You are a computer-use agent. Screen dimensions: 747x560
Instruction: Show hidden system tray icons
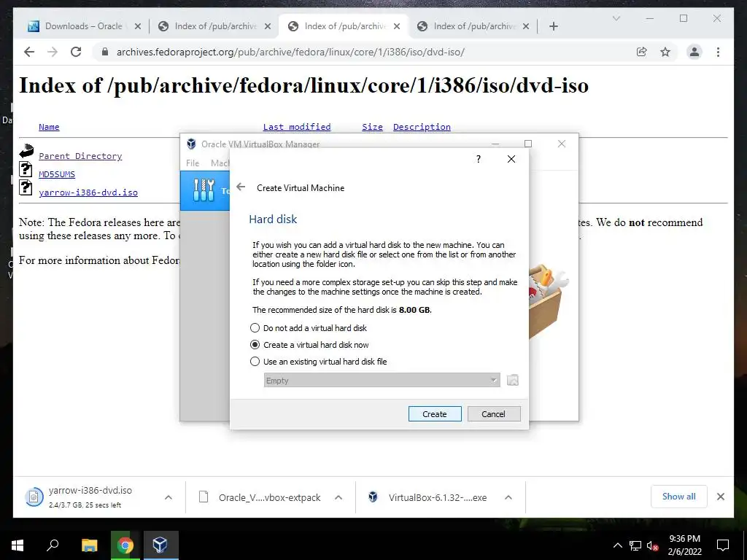[617, 545]
